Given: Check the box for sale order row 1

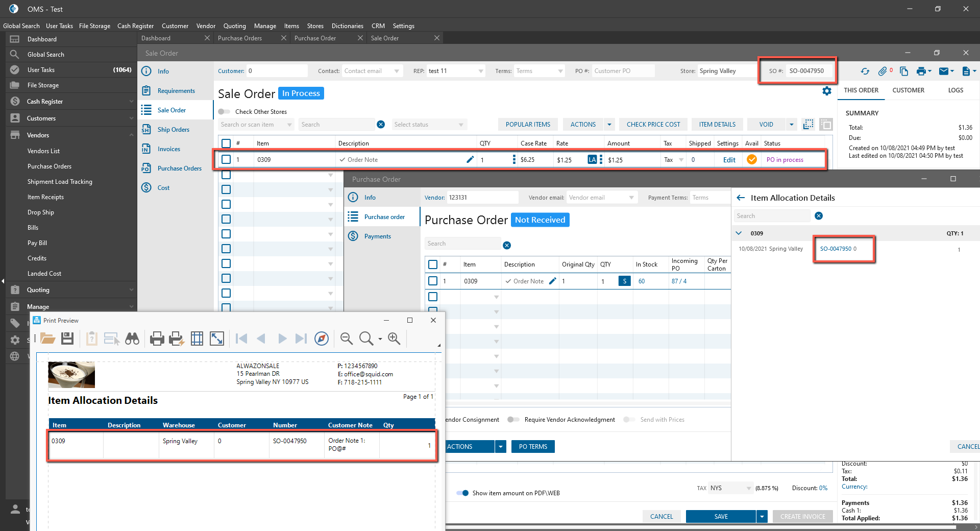Looking at the screenshot, I should click(226, 160).
